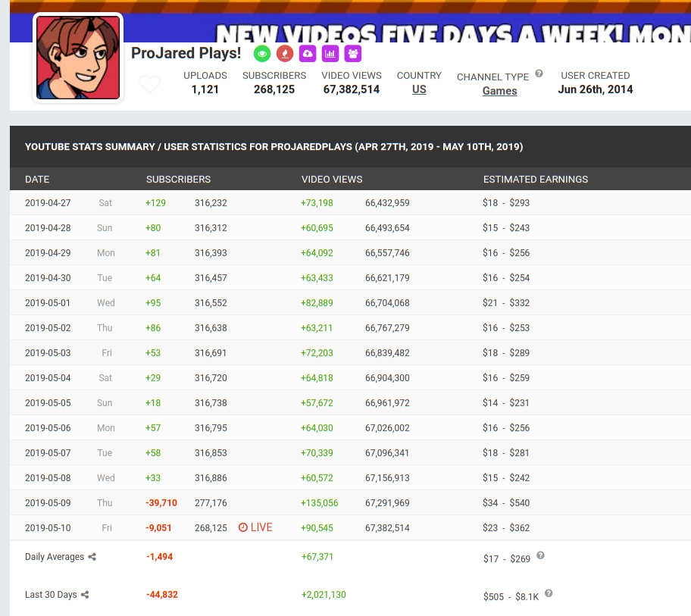Screen dimensions: 691x616
Task: Select the +129 subscriber gain value
Action: click(155, 203)
